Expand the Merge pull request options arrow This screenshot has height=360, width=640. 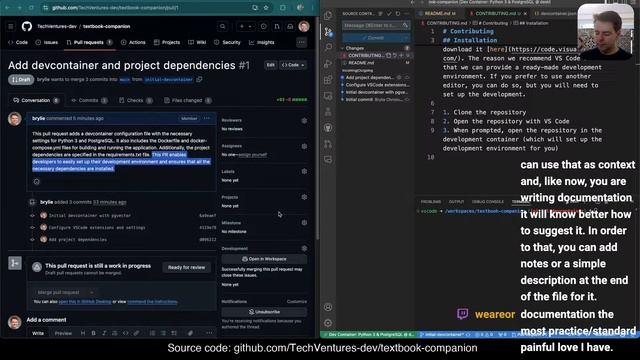tap(92, 292)
